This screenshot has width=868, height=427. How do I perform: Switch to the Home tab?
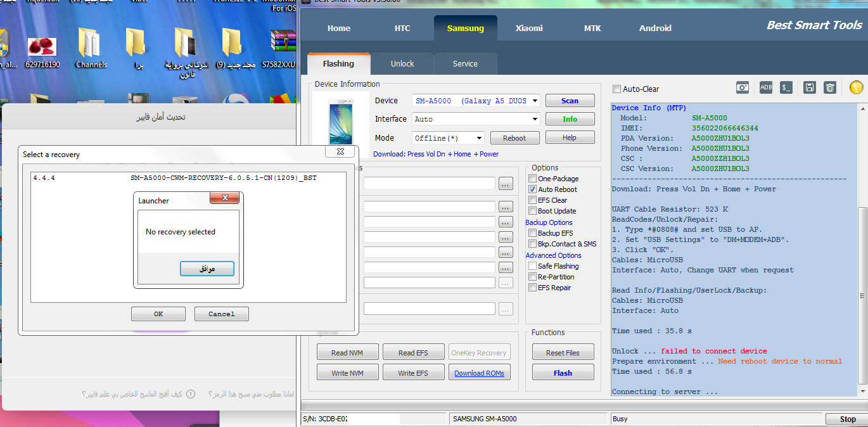tap(339, 28)
